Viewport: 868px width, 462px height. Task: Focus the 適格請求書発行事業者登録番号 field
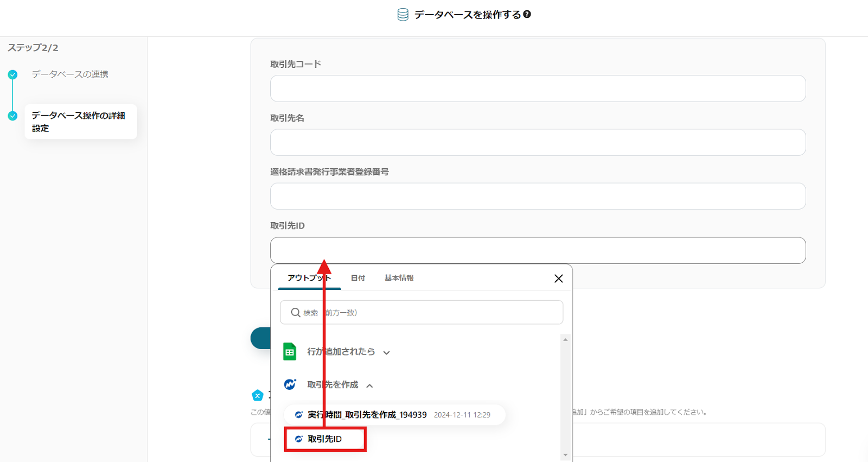click(538, 196)
